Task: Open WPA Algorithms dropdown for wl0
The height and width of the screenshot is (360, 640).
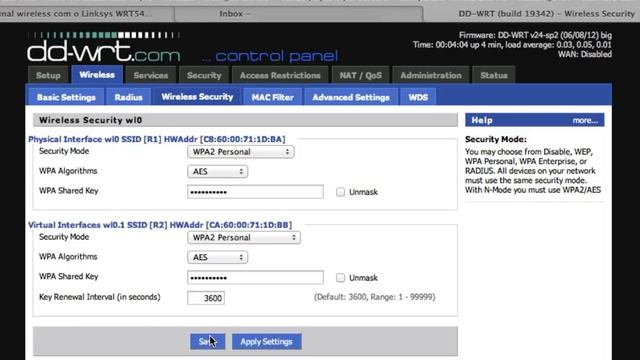Action: (217, 171)
